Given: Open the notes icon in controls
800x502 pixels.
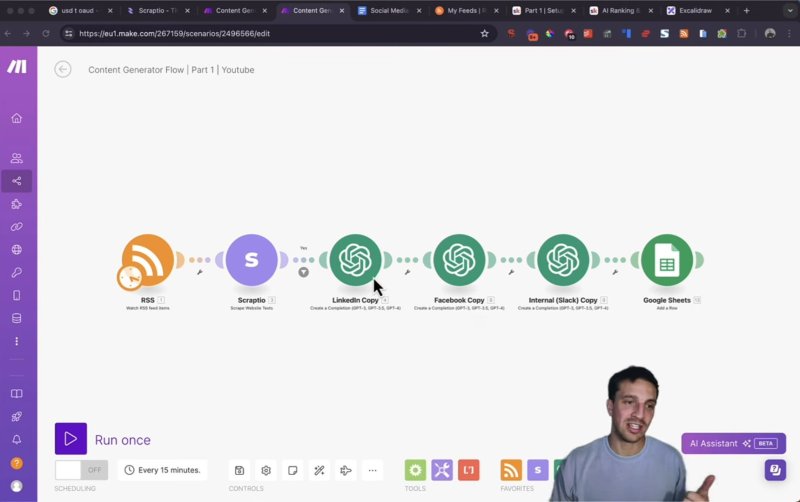Looking at the screenshot, I should pyautogui.click(x=292, y=470).
